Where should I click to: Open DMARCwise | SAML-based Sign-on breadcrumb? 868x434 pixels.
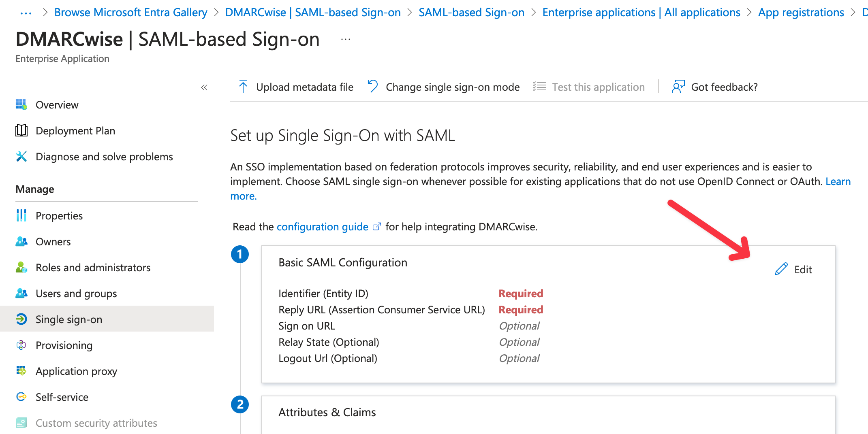coord(313,13)
